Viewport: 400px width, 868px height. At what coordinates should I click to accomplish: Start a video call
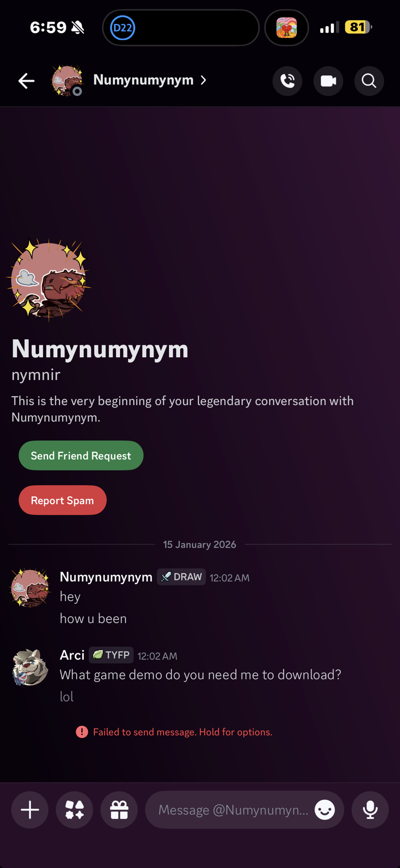328,81
